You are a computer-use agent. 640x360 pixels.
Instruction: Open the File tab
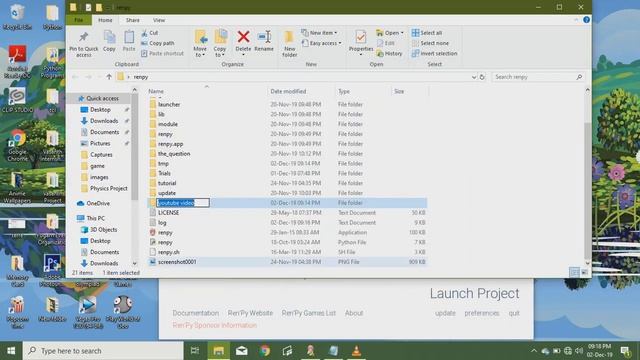[78, 20]
